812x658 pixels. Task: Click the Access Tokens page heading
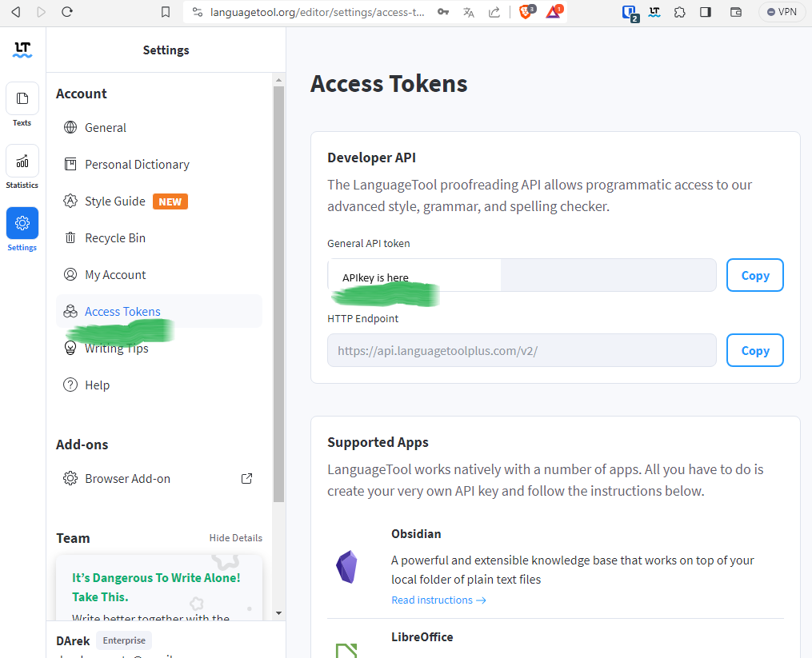tap(389, 83)
